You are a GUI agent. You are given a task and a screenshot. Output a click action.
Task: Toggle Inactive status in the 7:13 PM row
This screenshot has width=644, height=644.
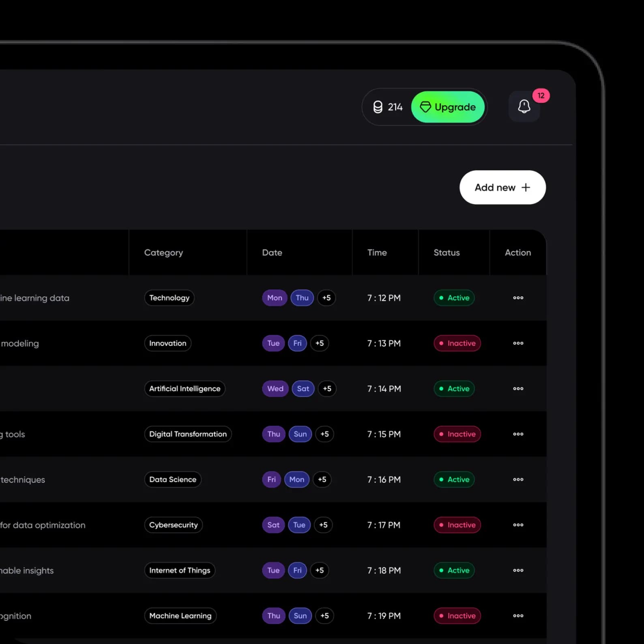pyautogui.click(x=457, y=343)
